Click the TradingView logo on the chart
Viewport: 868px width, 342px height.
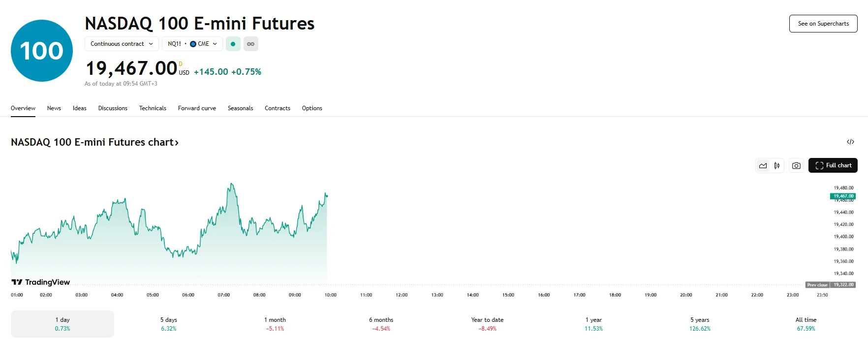[x=40, y=282]
